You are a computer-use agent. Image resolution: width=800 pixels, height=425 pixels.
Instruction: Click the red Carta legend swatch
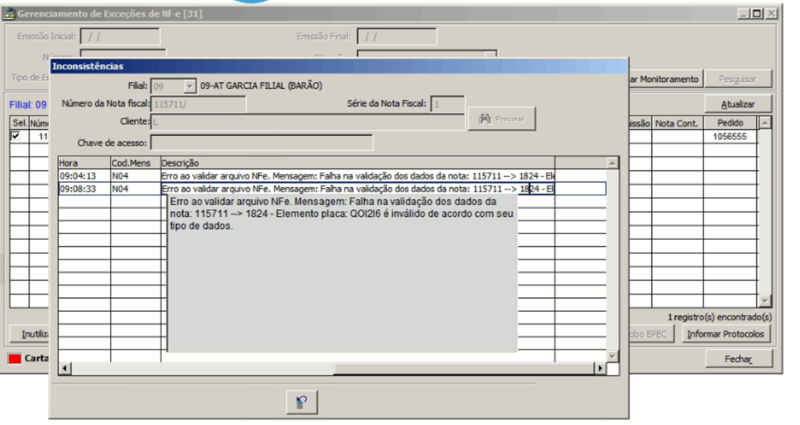click(x=15, y=359)
